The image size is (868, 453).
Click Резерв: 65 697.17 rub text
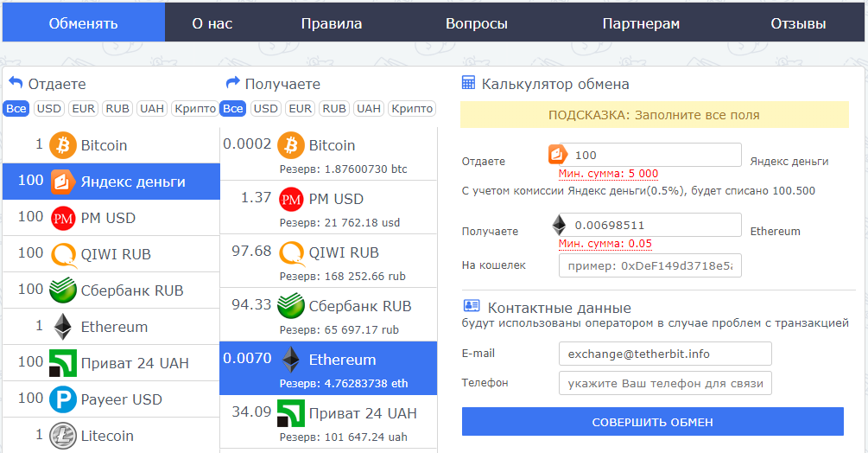coord(339,329)
